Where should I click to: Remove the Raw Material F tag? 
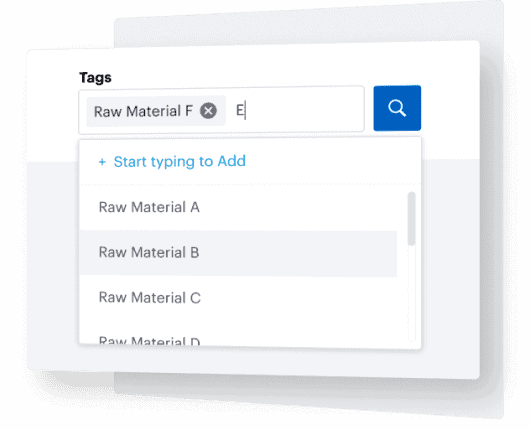coord(208,111)
